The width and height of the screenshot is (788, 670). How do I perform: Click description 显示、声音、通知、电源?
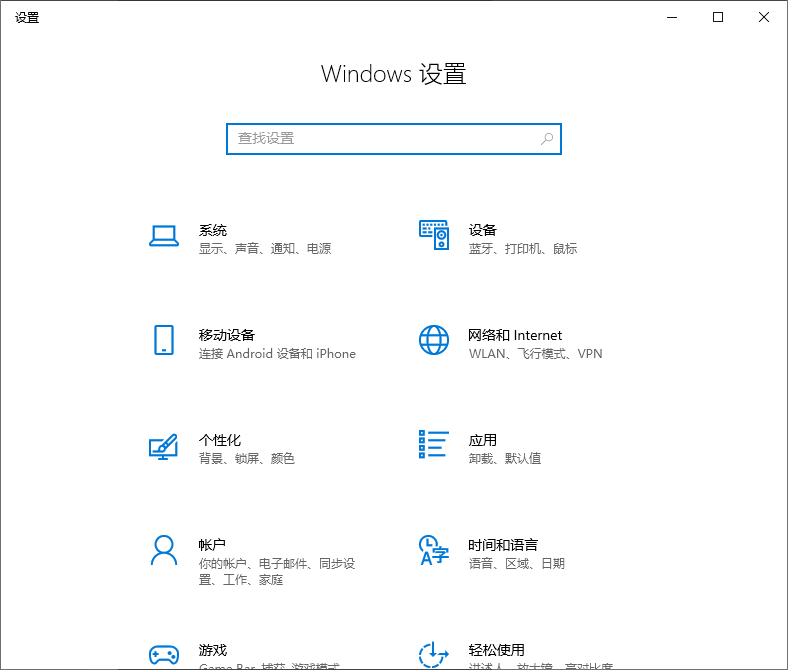265,249
